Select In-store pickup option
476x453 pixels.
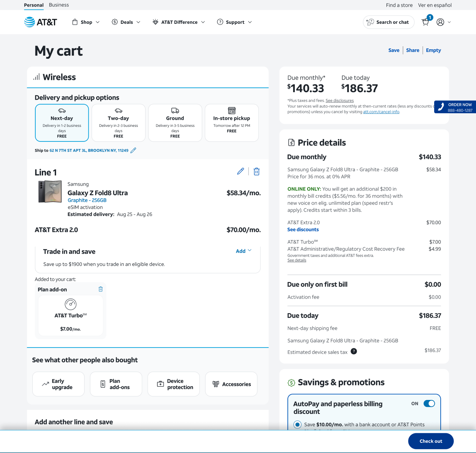point(232,123)
